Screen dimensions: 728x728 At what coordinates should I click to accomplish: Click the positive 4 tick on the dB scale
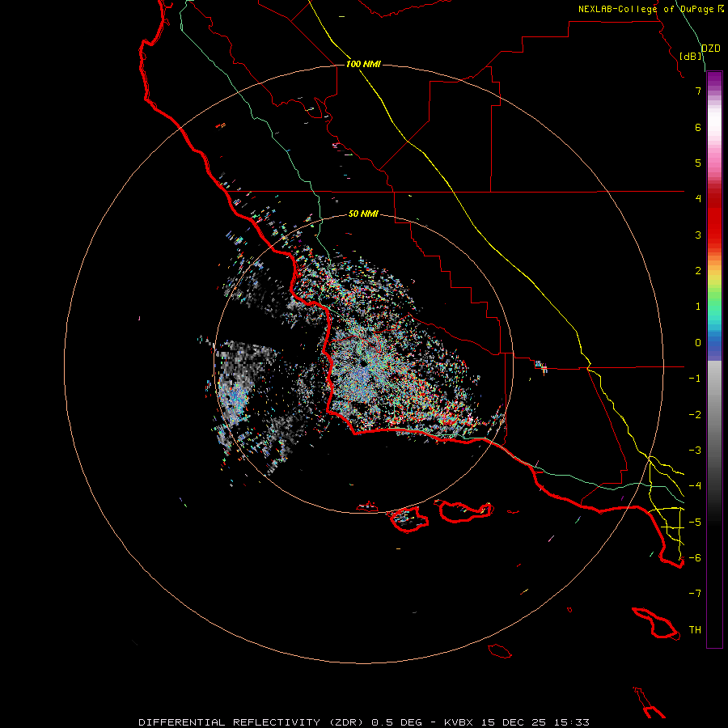point(698,199)
